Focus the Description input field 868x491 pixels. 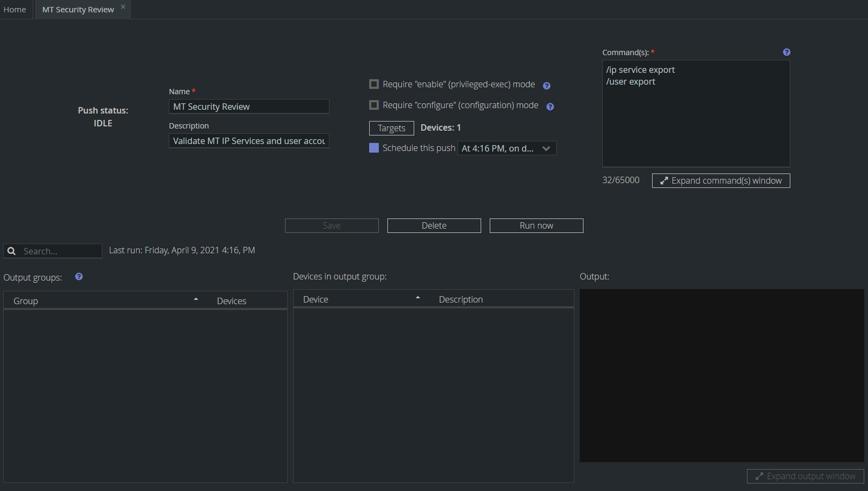click(249, 141)
